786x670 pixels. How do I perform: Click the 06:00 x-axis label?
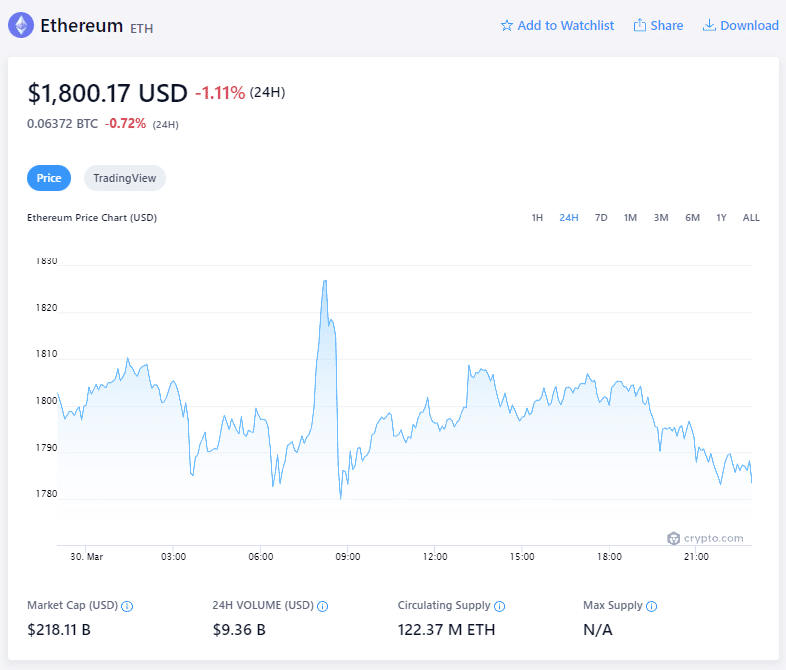(x=261, y=556)
